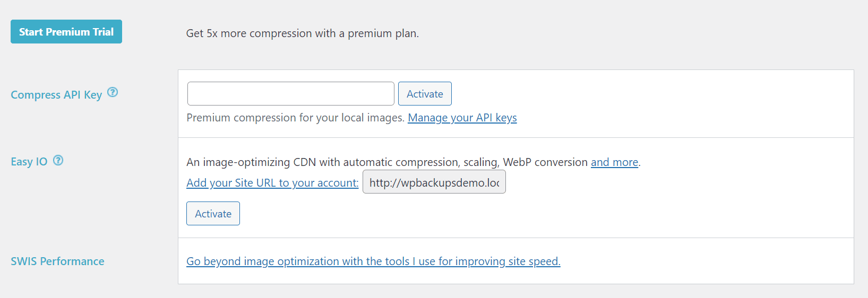Select the SWIS Performance heading

[x=57, y=261]
